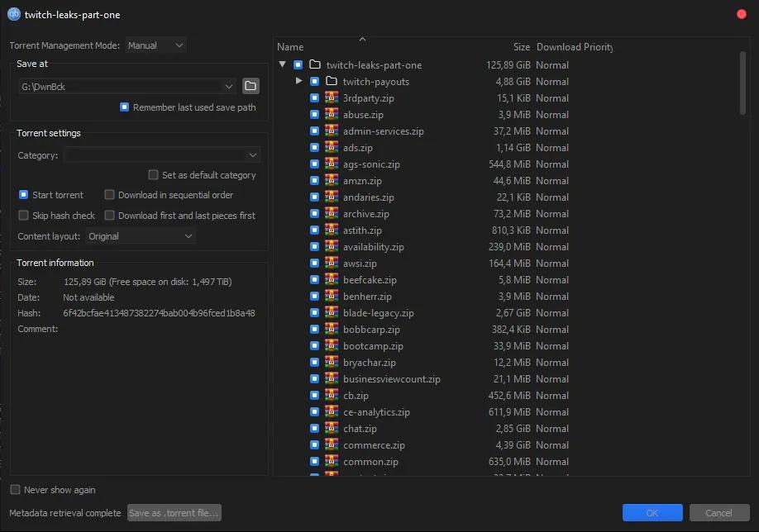759x532 pixels.
Task: Sort files by Size column header
Action: point(522,47)
